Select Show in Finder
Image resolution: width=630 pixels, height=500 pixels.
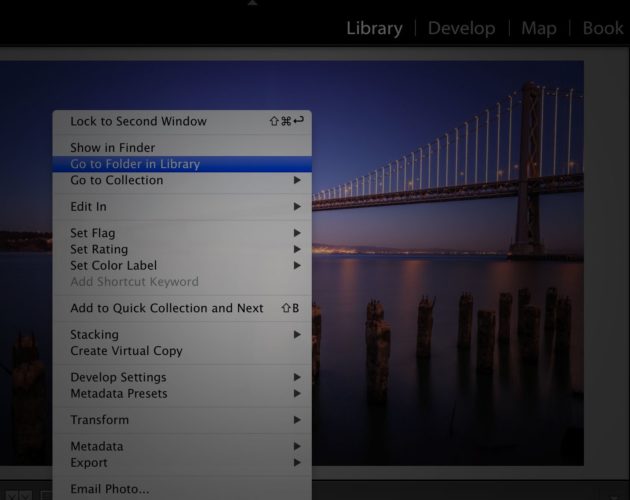pos(182,148)
